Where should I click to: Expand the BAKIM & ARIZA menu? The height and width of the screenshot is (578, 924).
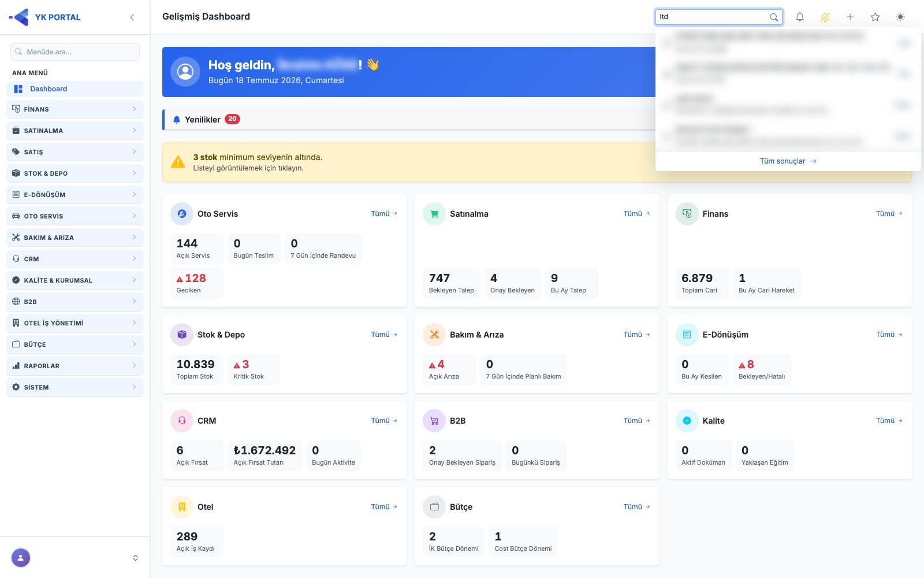pyautogui.click(x=75, y=238)
